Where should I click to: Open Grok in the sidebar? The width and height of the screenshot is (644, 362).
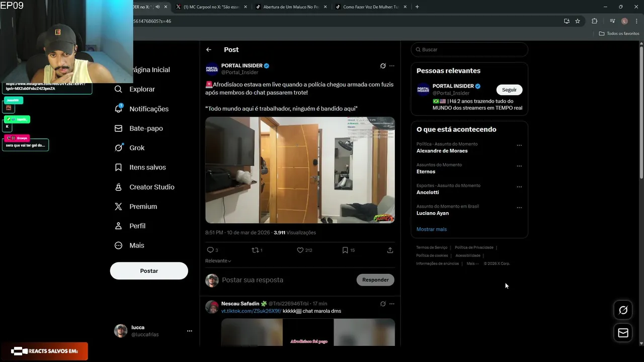[129, 148]
